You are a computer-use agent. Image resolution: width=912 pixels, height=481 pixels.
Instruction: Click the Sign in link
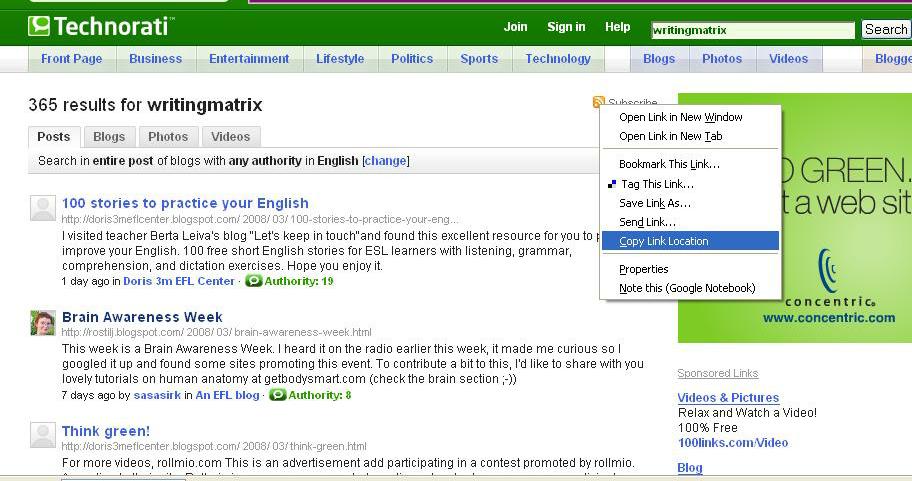[566, 27]
